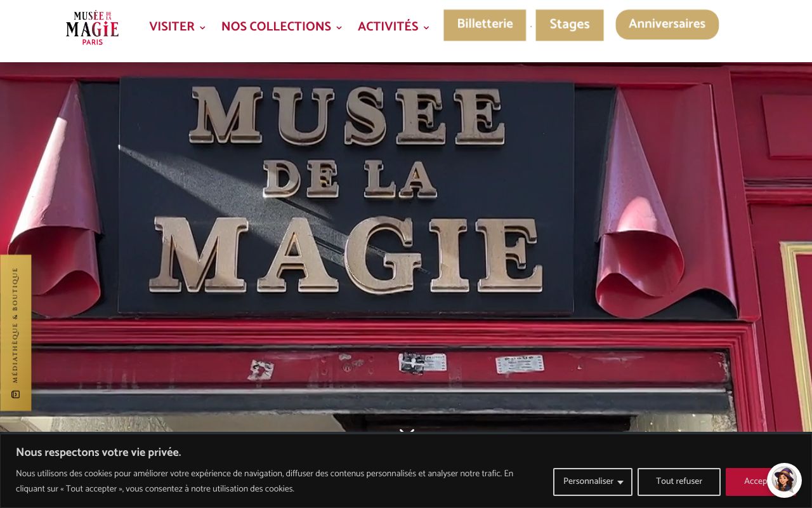Accept all cookies
Viewport: 812px width, 508px height.
(x=755, y=481)
